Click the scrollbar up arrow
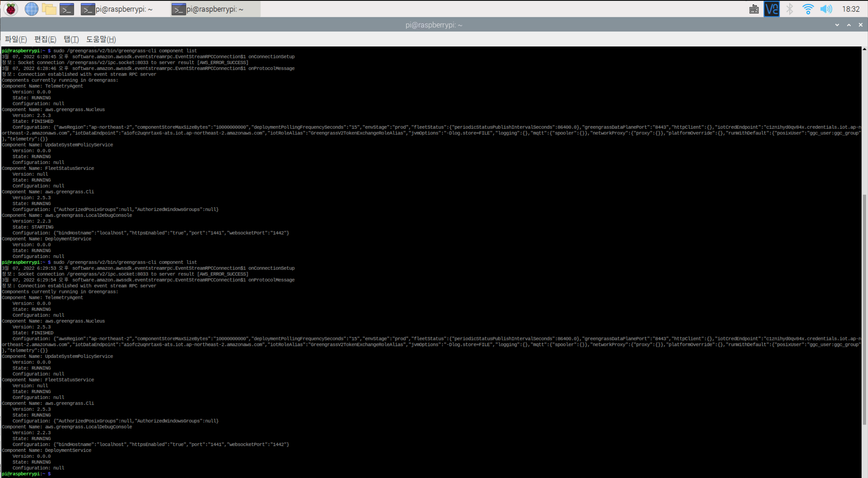This screenshot has width=868, height=478. [865, 49]
